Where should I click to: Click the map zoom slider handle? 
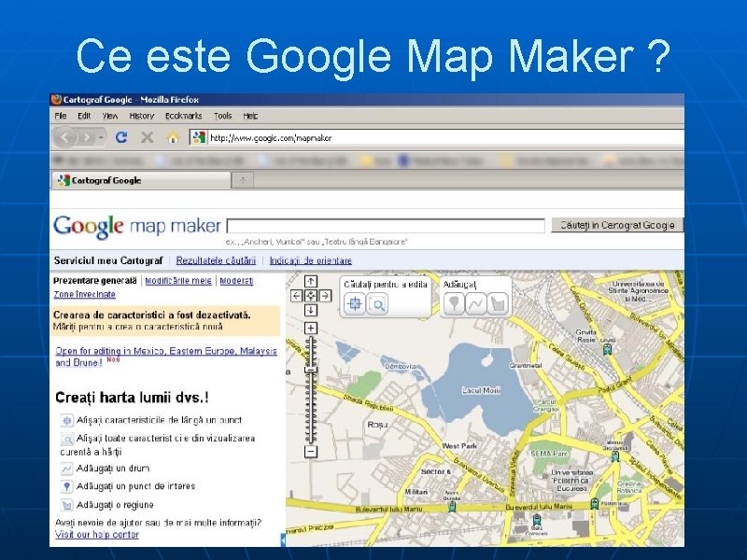311,370
